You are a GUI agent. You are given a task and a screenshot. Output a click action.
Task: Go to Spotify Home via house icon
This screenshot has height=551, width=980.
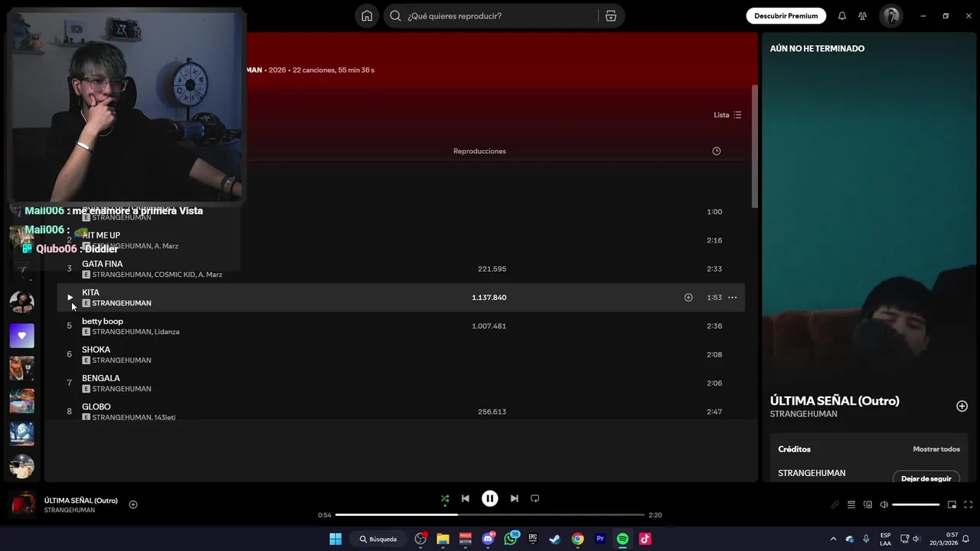click(x=367, y=16)
